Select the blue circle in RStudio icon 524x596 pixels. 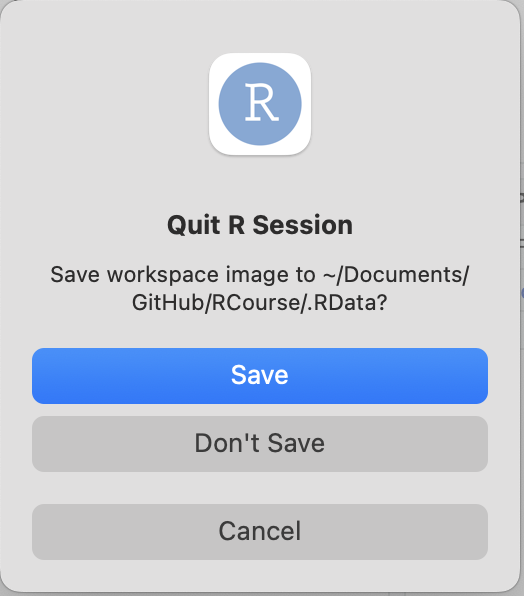(260, 104)
